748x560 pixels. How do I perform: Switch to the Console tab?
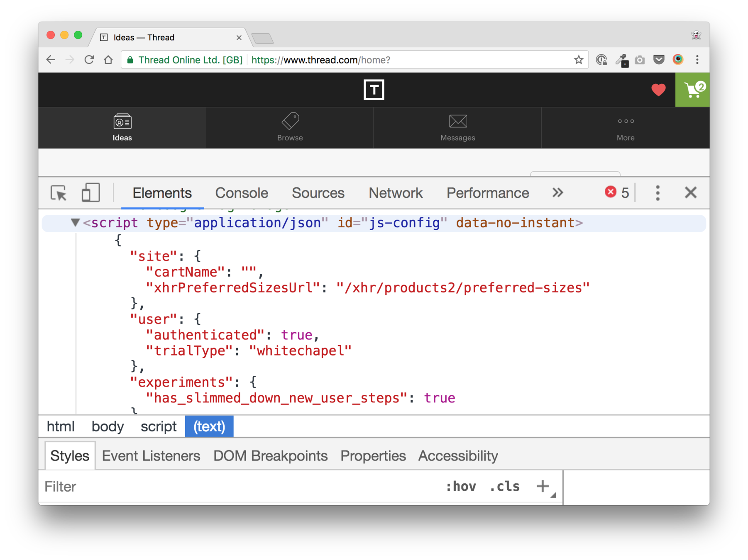coord(242,193)
